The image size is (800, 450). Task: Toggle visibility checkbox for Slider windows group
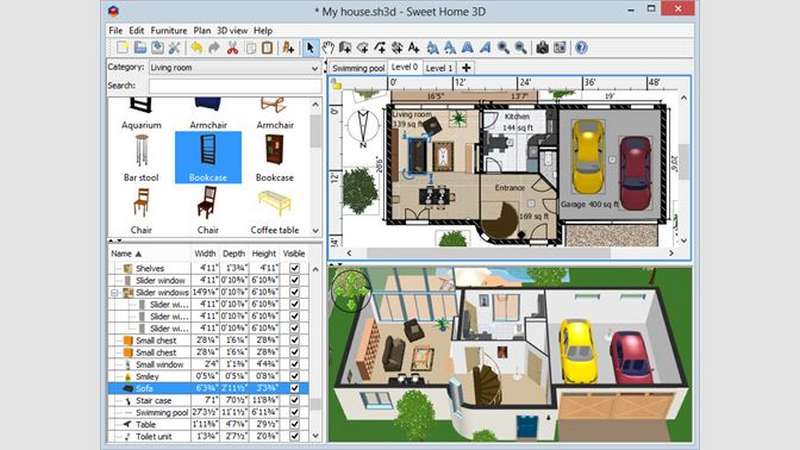coord(294,292)
